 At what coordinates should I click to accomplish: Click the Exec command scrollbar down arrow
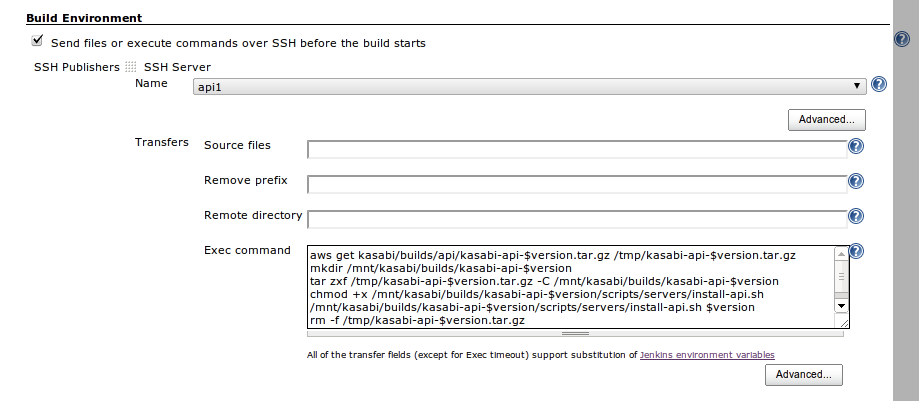[x=841, y=305]
